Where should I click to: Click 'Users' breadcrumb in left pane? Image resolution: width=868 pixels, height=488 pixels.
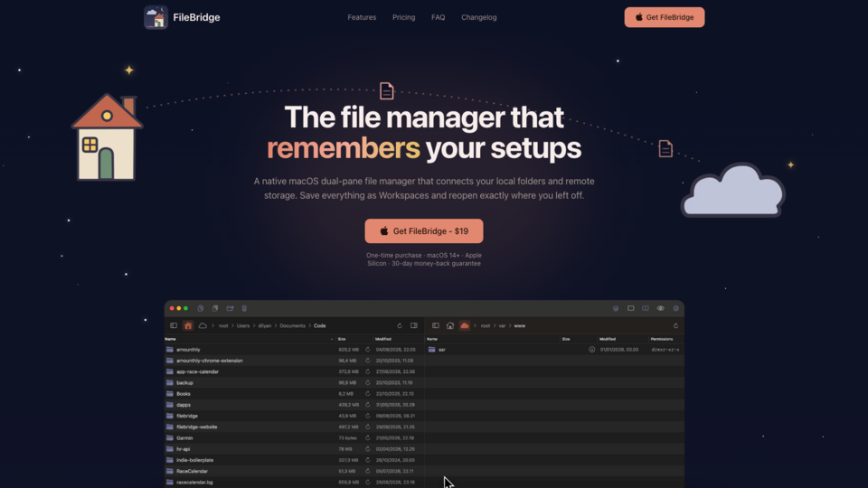(243, 326)
